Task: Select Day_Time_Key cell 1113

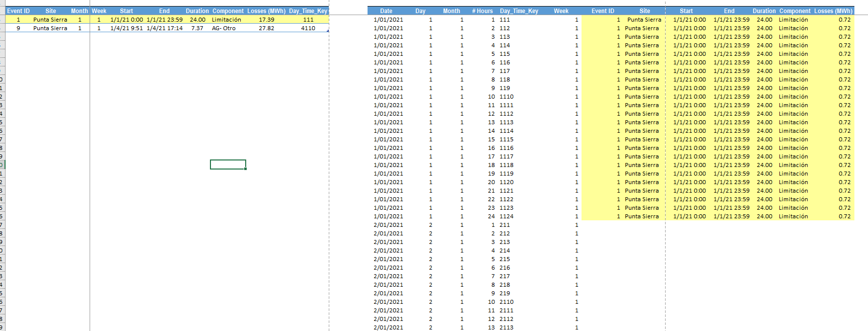Action: click(507, 122)
